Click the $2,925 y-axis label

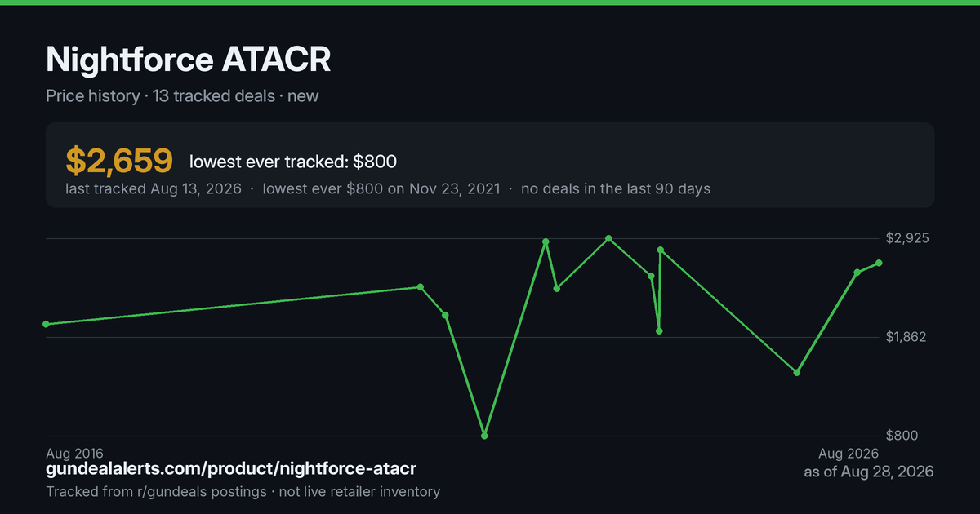(907, 238)
